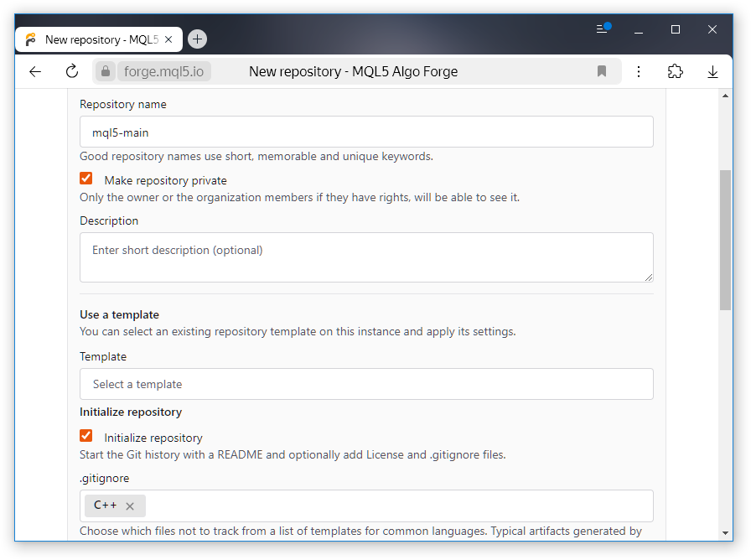Image resolution: width=751 pixels, height=560 pixels.
Task: Click scrollbar up arrow
Action: (x=725, y=96)
